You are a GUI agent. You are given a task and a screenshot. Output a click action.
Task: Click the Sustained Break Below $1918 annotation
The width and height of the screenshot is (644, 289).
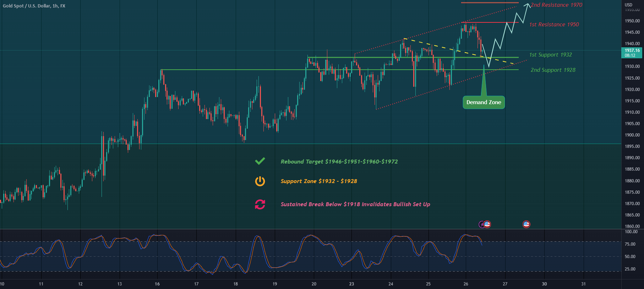(355, 204)
